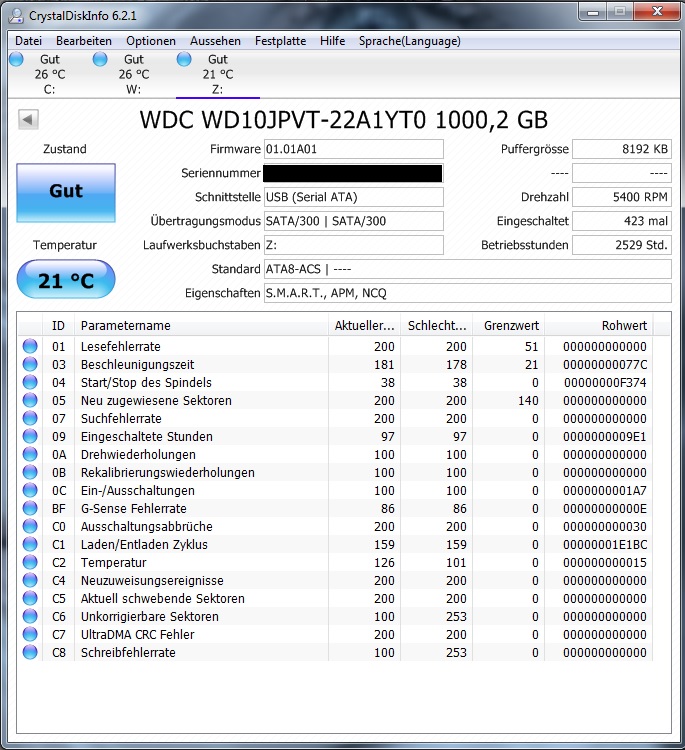Click the Eingeschaltet value 423 mal
Screen dimensions: 685x750
point(622,221)
